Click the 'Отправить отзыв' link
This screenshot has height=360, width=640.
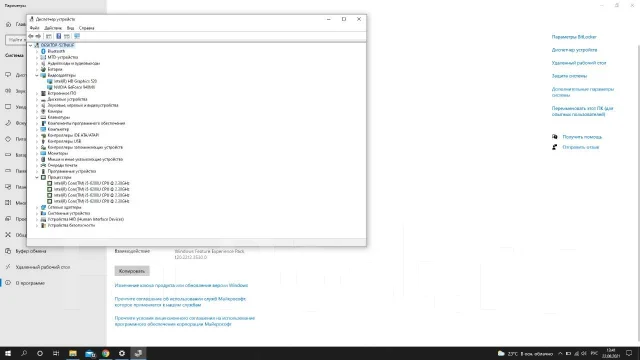pyautogui.click(x=581, y=147)
